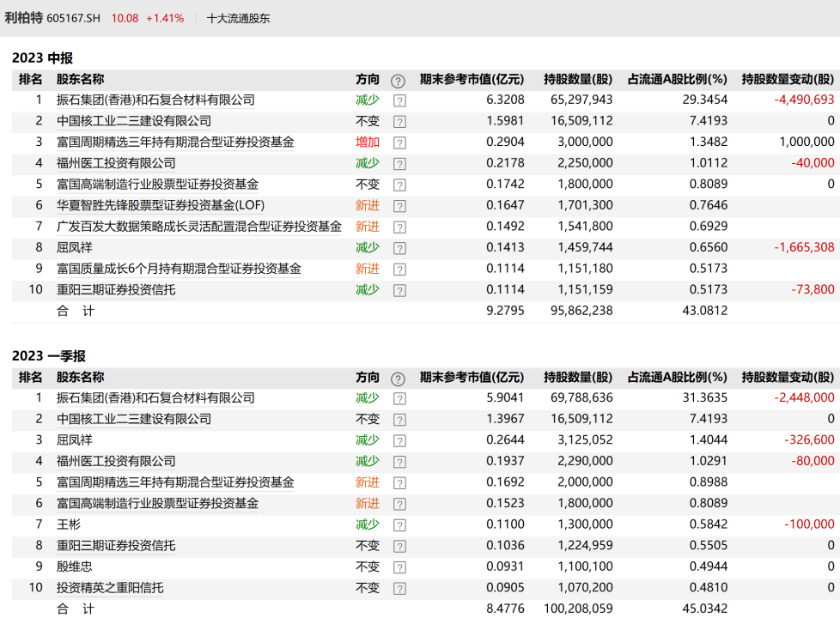Click question icon in 中报 row 2 中国核工业
The width and height of the screenshot is (840, 618).
click(399, 122)
